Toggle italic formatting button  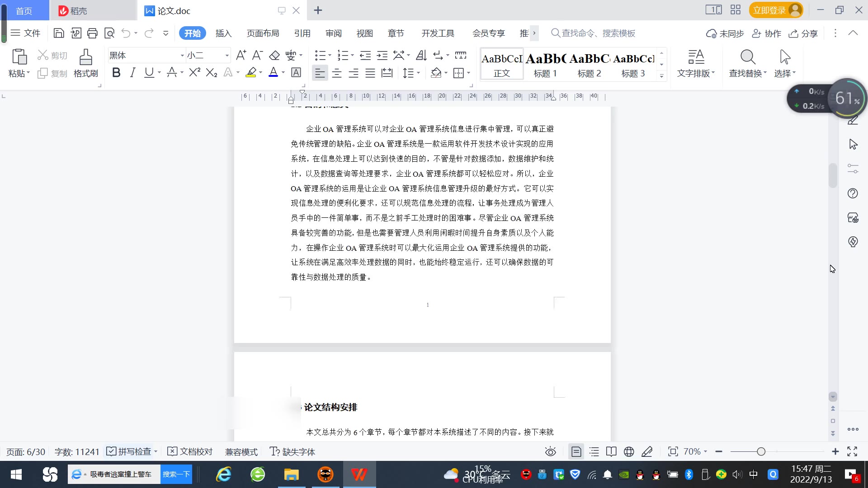point(132,73)
